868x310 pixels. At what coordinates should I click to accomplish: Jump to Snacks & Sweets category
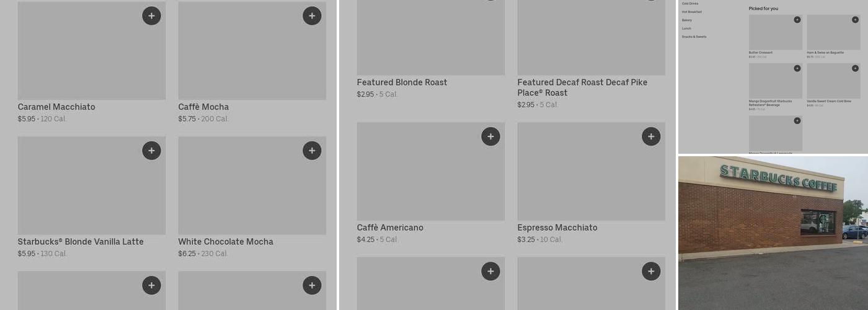point(694,37)
